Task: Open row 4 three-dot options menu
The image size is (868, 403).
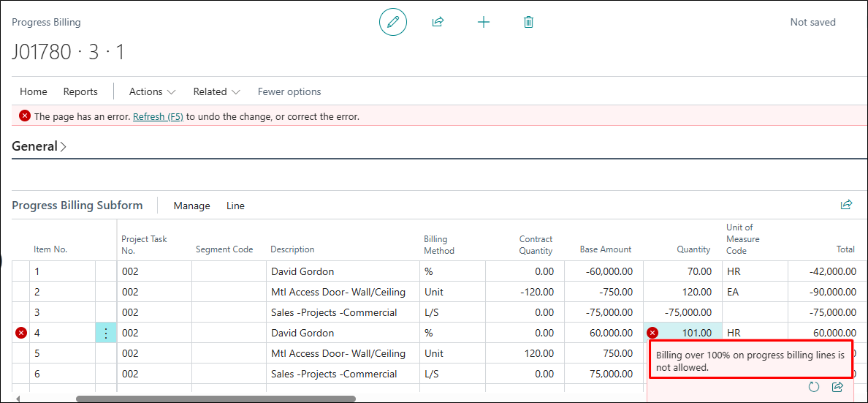Action: pos(106,333)
